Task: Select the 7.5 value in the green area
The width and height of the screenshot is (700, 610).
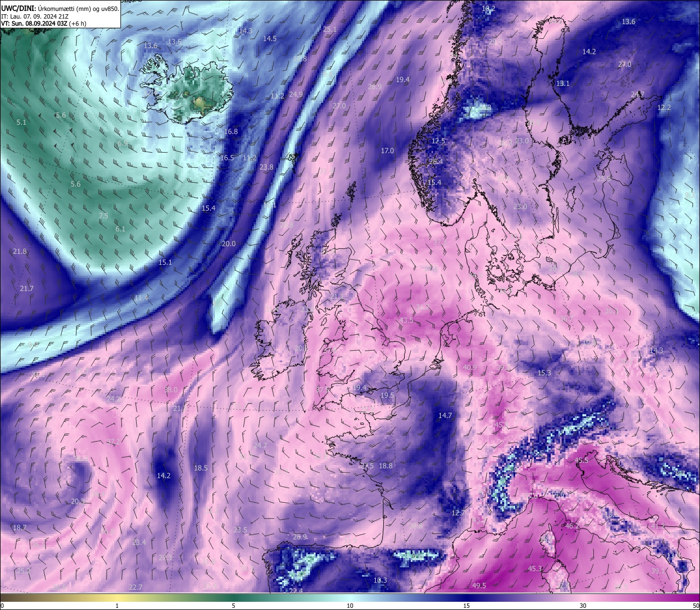Action: [103, 216]
